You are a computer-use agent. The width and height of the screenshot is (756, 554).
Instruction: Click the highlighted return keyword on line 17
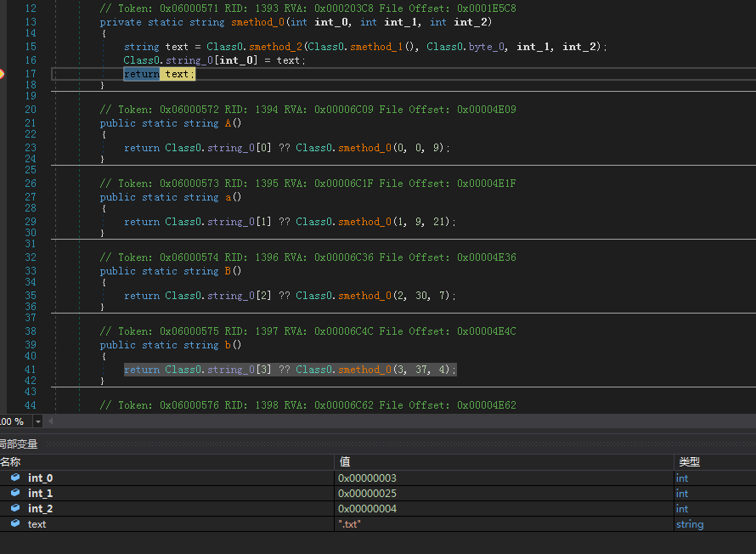point(142,74)
